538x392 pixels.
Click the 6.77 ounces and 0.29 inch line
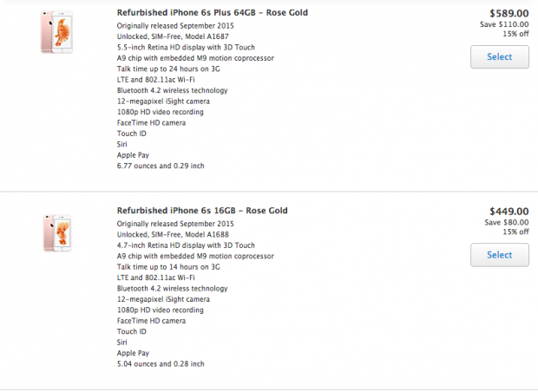(x=161, y=166)
